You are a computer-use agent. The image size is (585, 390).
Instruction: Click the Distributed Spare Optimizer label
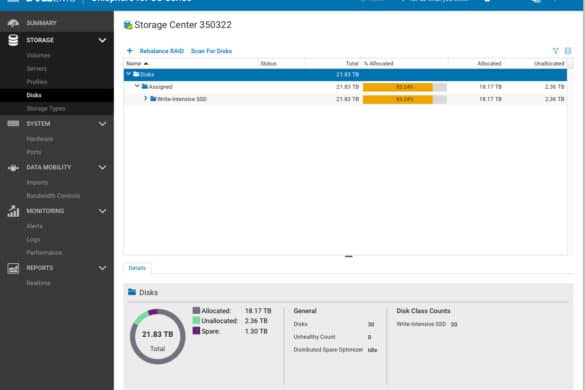328,350
